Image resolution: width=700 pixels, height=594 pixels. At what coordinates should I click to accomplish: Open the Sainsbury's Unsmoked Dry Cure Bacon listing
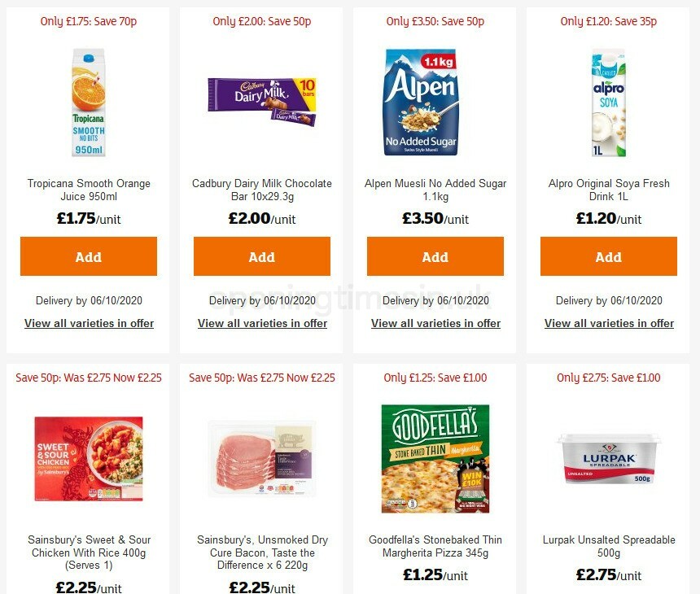pos(261,552)
